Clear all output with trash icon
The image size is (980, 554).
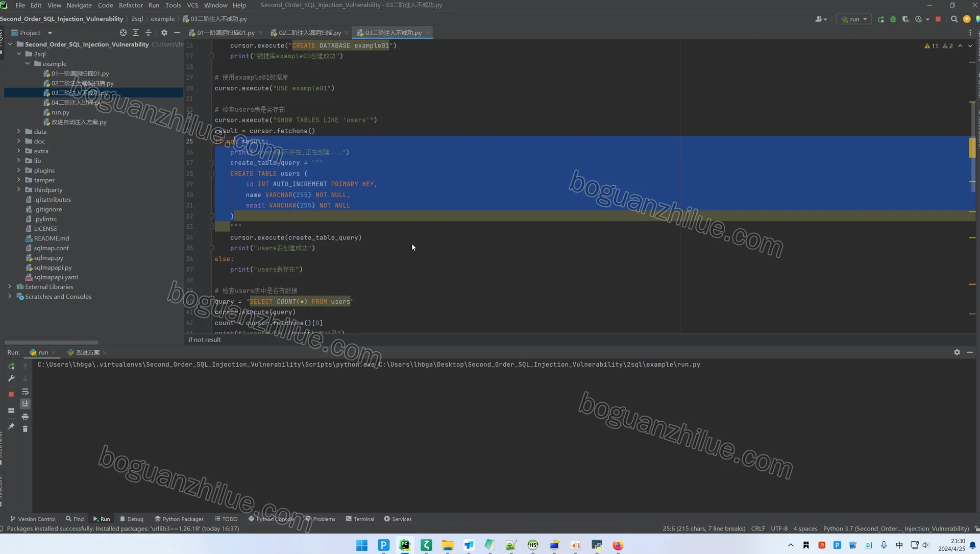pos(25,429)
